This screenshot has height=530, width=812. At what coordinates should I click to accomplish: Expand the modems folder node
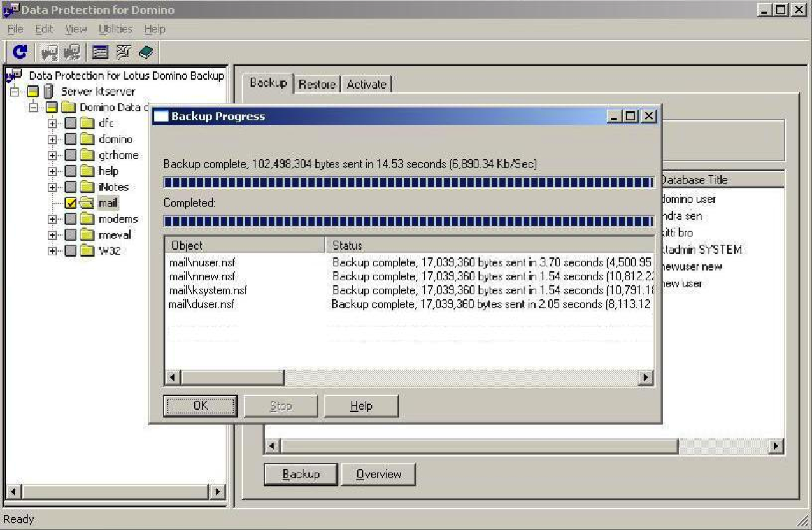click(52, 219)
